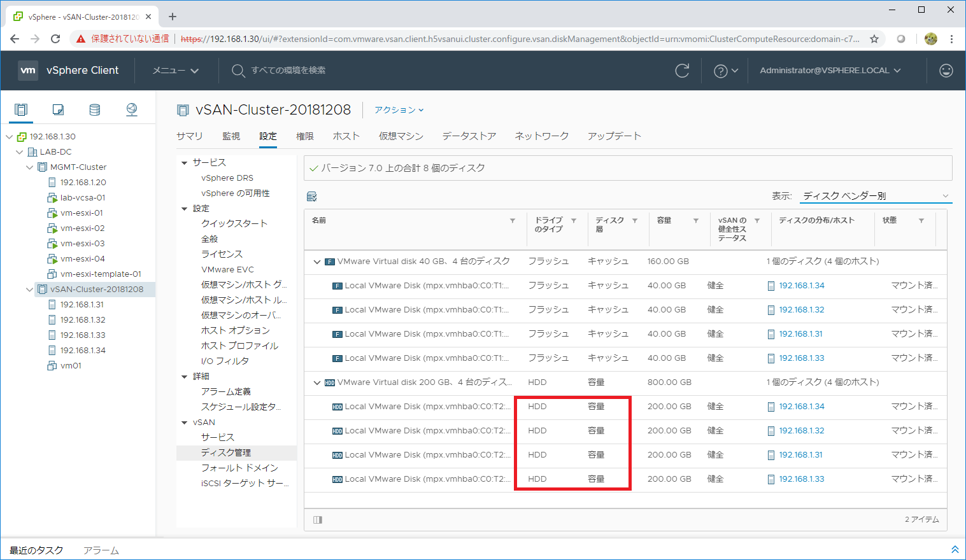Switch to the ネットワーク tab

542,136
